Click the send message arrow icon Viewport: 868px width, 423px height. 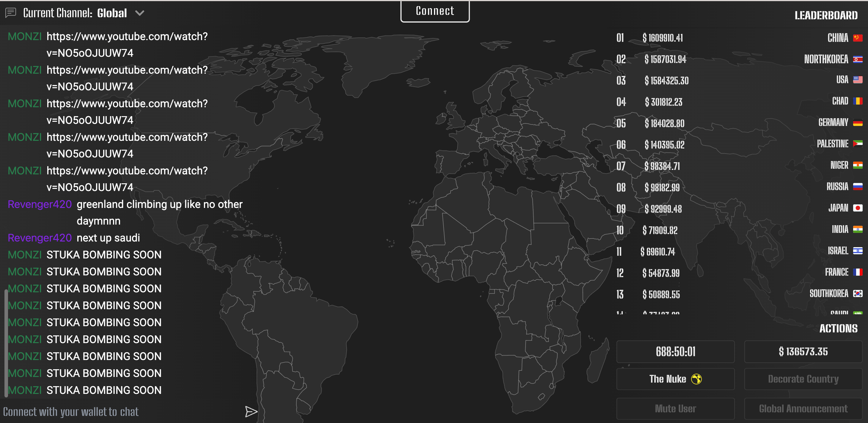tap(251, 411)
